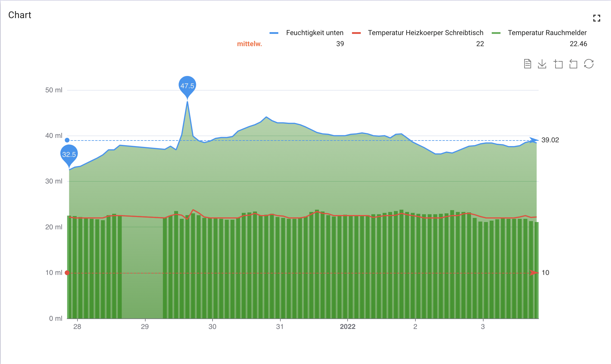This screenshot has width=611, height=364.
Task: Click the blue Feuchtigkeit legend swatch
Action: tap(274, 33)
